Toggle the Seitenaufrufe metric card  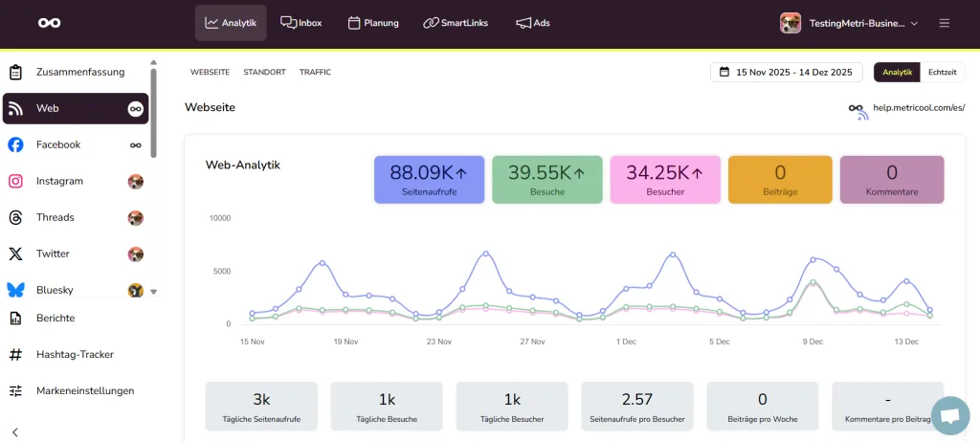tap(428, 180)
